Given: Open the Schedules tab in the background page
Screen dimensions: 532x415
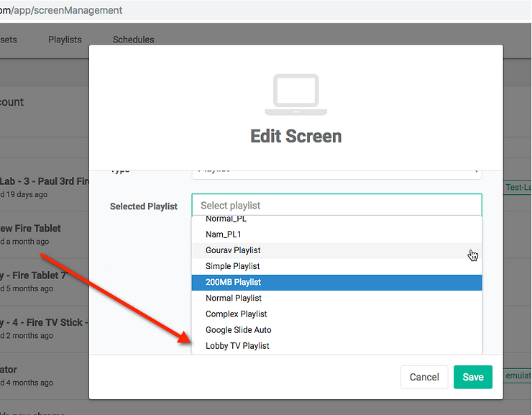Looking at the screenshot, I should tap(133, 40).
